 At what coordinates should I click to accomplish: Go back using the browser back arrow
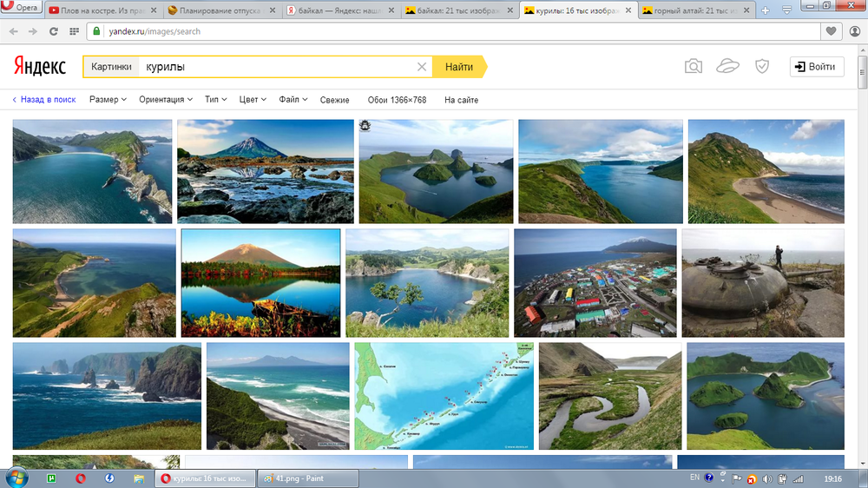(13, 31)
